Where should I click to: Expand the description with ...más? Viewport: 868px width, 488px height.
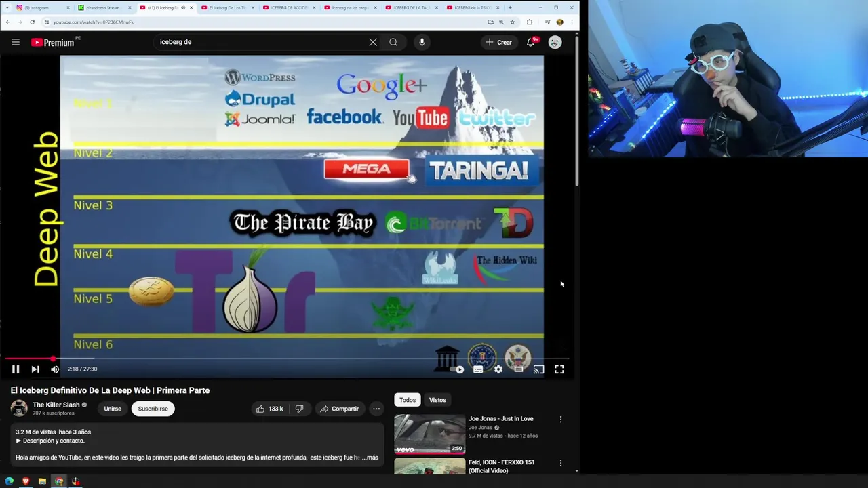[370, 457]
